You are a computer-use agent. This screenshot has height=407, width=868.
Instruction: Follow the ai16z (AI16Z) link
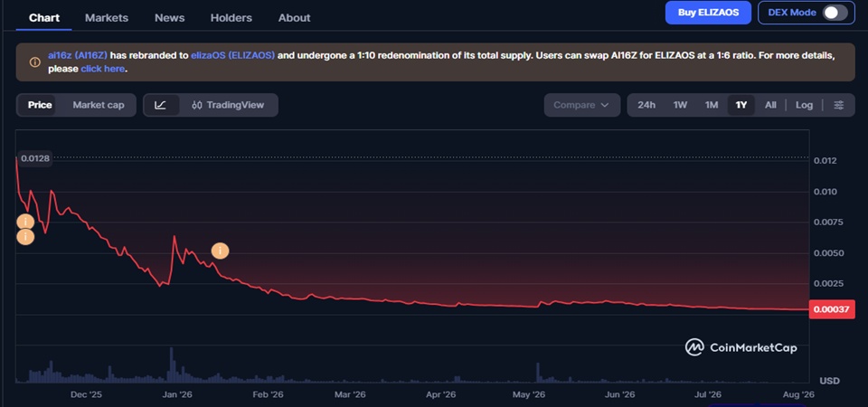pyautogui.click(x=78, y=56)
